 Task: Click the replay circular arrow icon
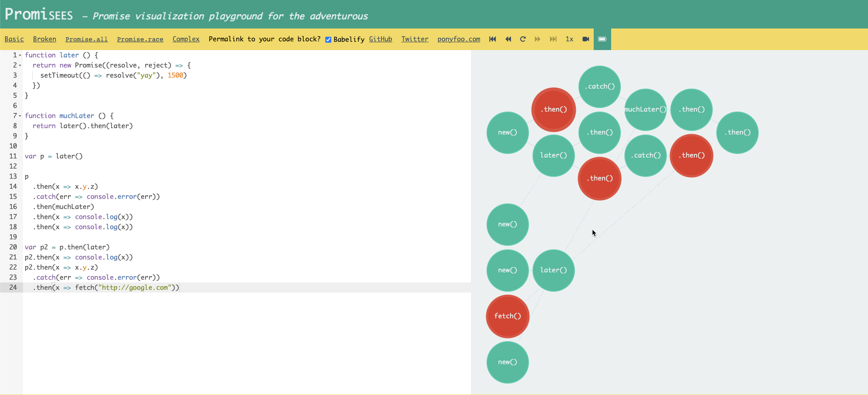[x=523, y=39]
